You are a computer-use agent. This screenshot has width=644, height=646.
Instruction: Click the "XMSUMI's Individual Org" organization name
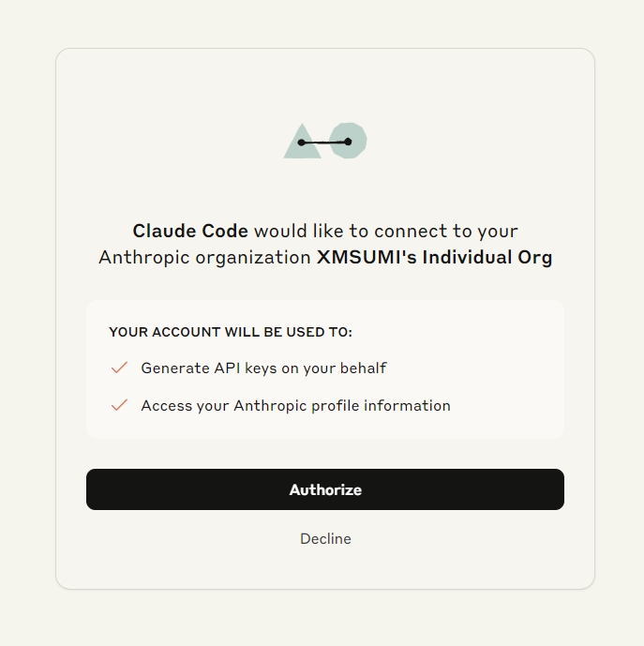[434, 257]
